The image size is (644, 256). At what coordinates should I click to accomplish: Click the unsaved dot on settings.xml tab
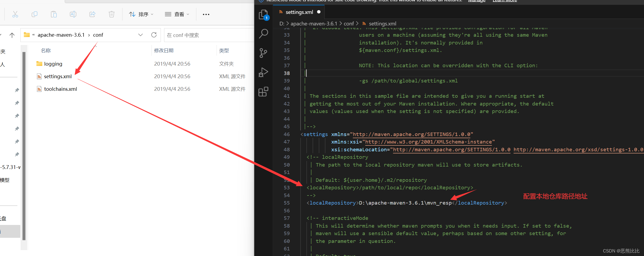click(x=319, y=12)
